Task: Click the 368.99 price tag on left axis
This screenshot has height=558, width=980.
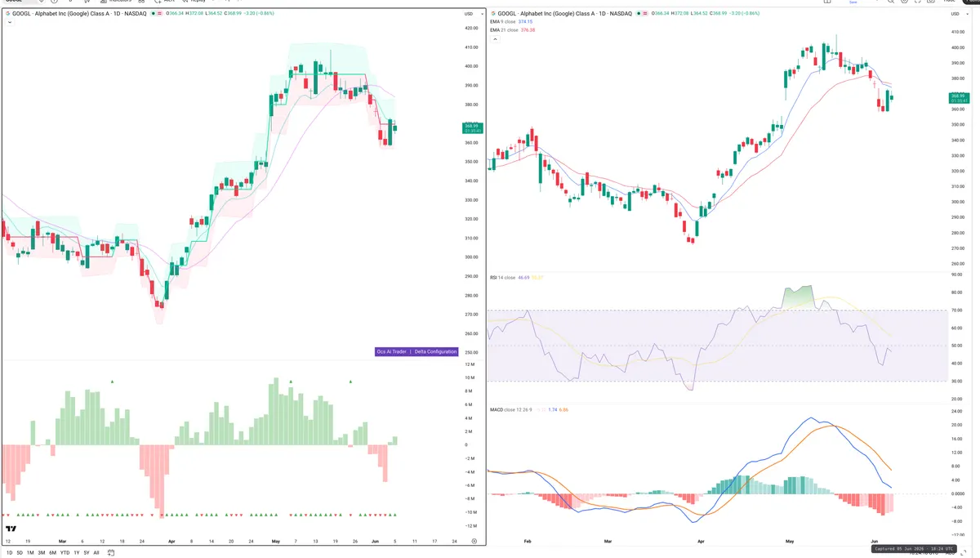Action: pyautogui.click(x=473, y=128)
